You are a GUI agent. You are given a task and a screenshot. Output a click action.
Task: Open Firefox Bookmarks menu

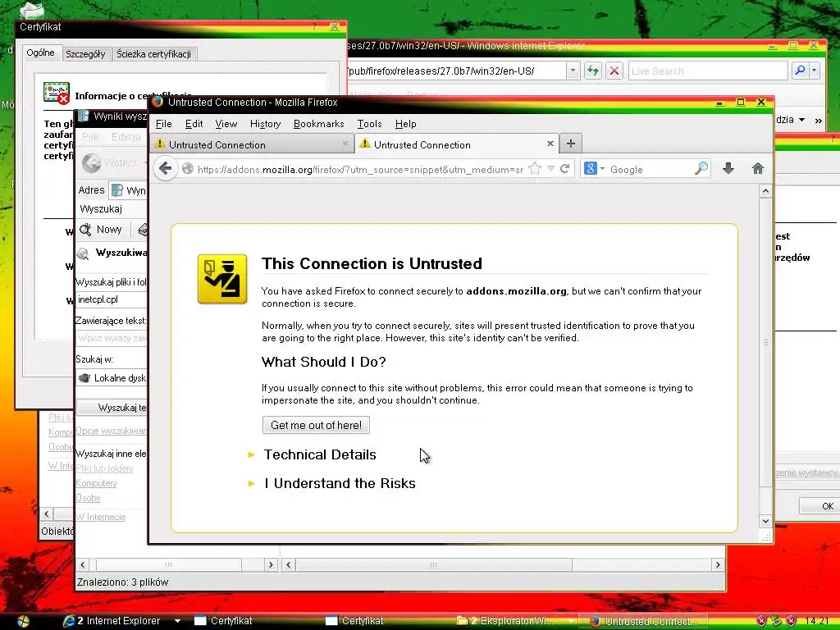(319, 124)
